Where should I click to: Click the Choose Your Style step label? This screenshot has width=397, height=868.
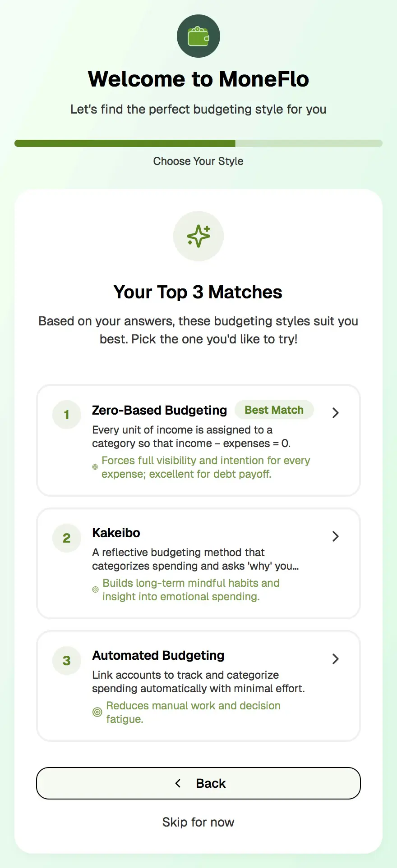click(198, 161)
